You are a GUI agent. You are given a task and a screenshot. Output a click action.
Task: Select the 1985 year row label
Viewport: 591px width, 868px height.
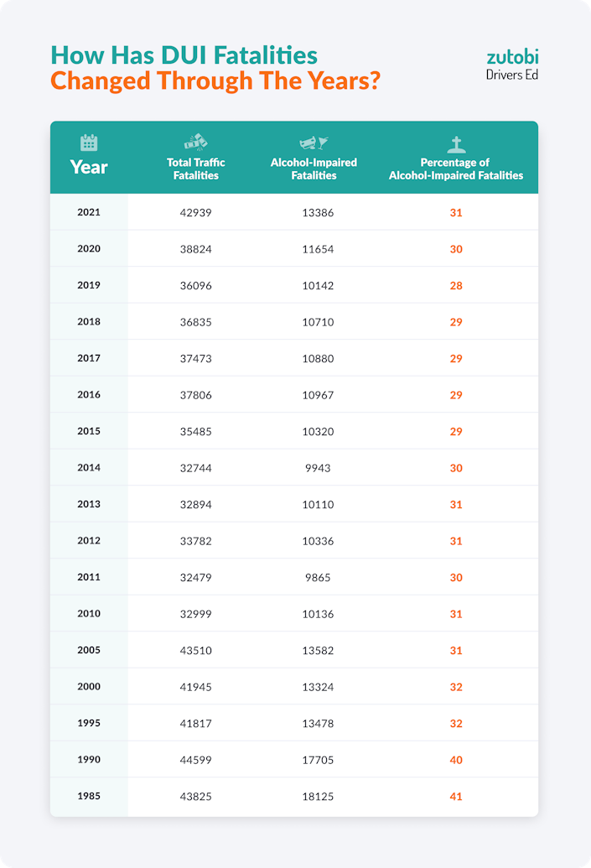89,796
